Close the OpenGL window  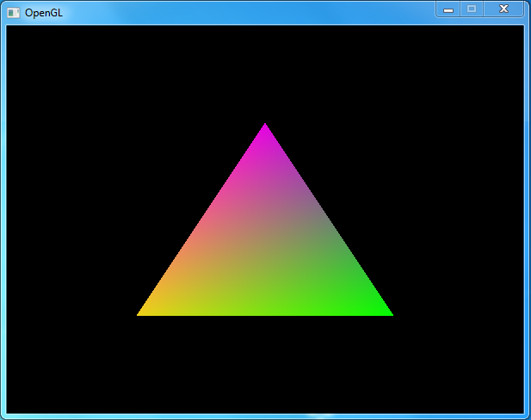click(x=503, y=9)
